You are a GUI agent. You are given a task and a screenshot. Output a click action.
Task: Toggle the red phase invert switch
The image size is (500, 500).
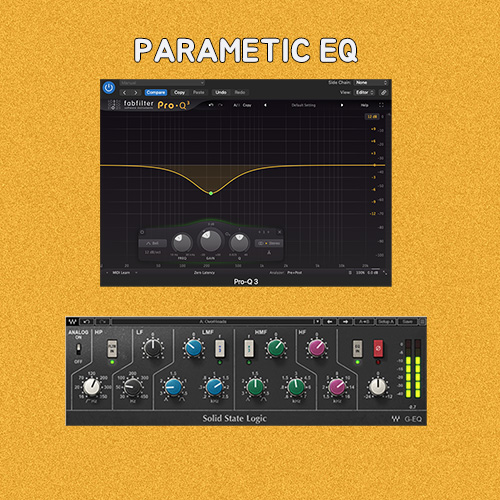378,348
